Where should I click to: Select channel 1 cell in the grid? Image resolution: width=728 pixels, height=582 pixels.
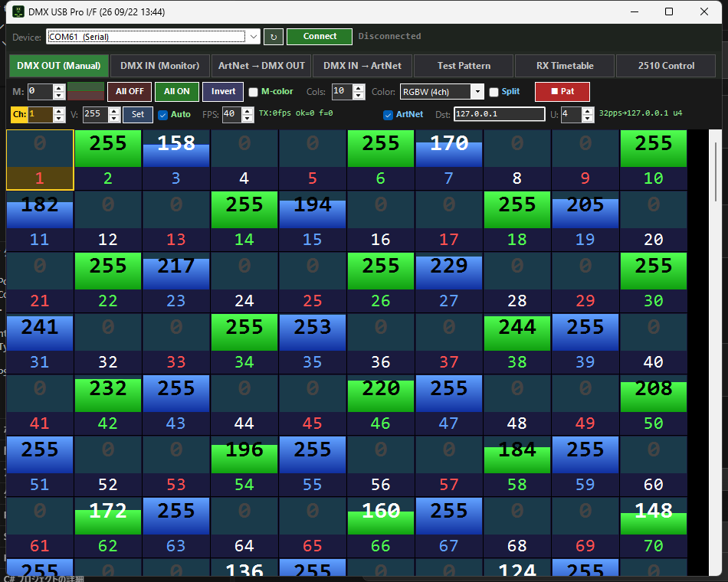click(x=40, y=160)
